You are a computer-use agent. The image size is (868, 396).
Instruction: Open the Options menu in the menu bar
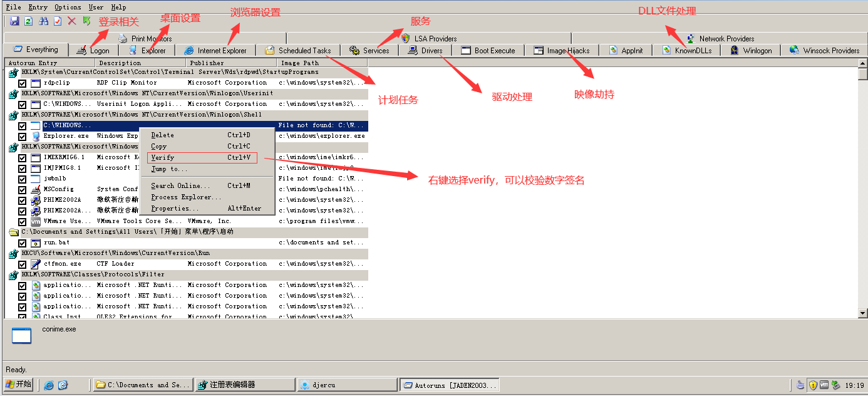coord(68,8)
